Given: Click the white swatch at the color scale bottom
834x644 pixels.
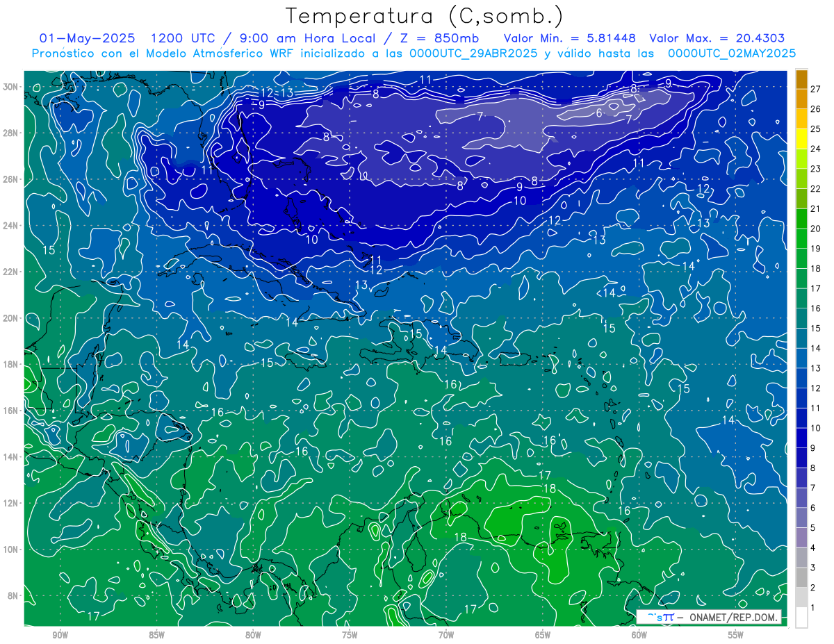Looking at the screenshot, I should click(x=801, y=617).
